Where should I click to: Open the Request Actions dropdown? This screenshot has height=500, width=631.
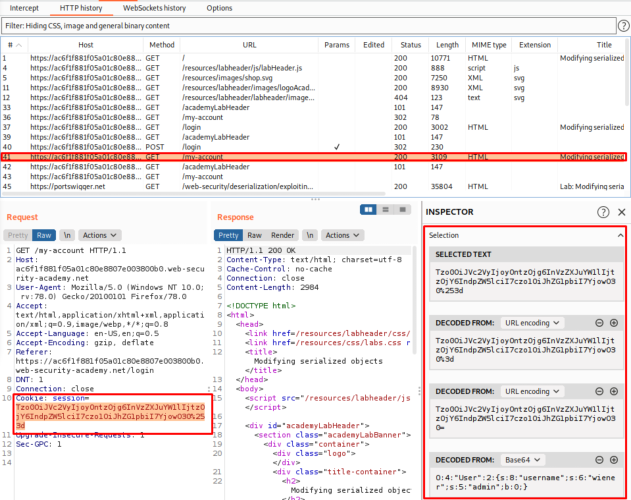point(100,235)
